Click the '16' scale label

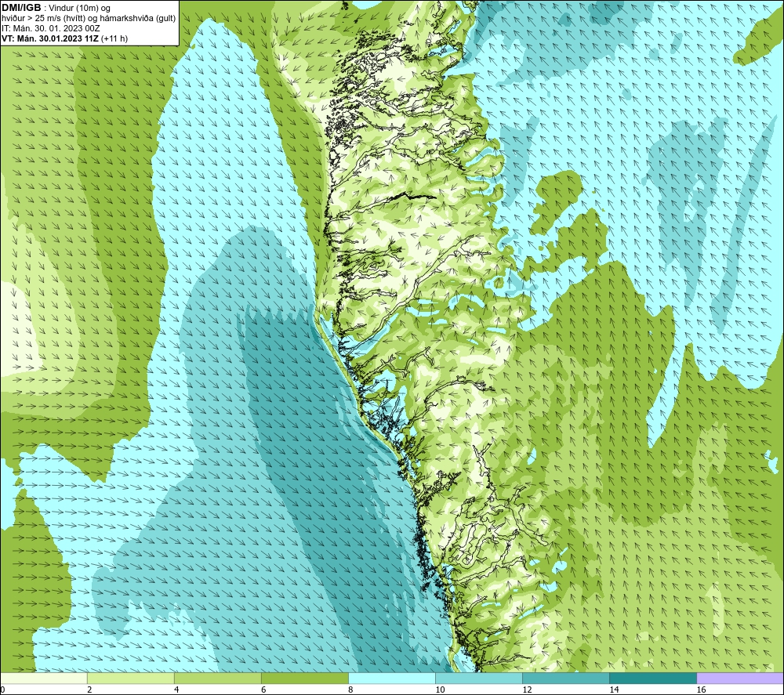(701, 690)
